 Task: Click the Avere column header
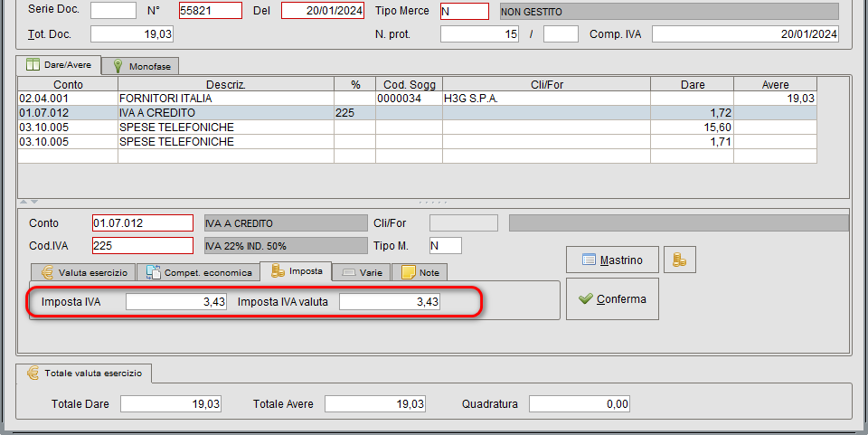(x=775, y=84)
